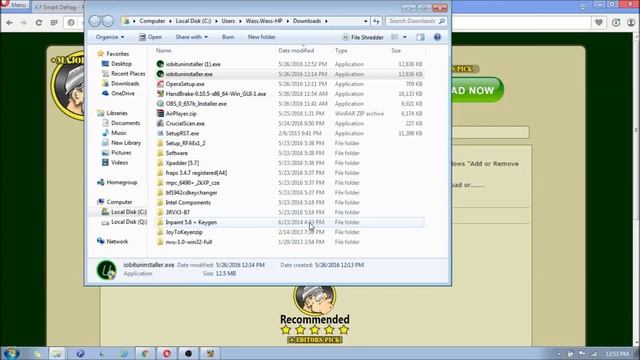The height and width of the screenshot is (360, 640).
Task: Open the view options dropdown arrow
Action: [404, 37]
